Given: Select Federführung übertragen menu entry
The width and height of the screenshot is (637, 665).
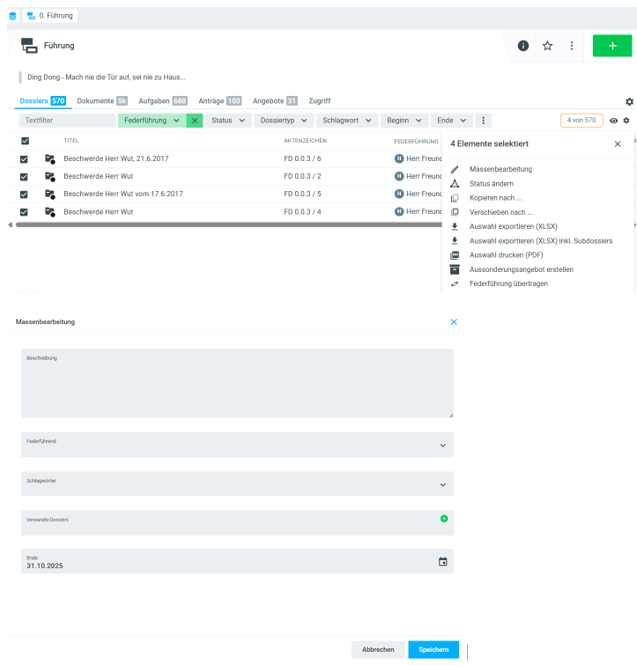Looking at the screenshot, I should tap(508, 283).
